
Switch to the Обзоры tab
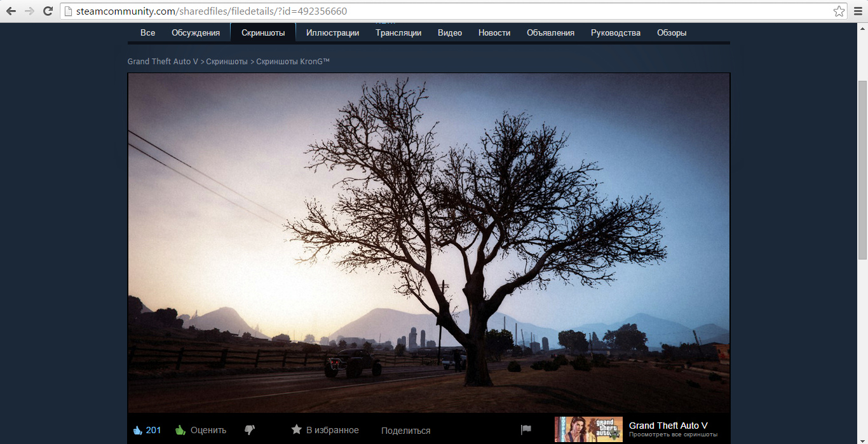pyautogui.click(x=672, y=33)
